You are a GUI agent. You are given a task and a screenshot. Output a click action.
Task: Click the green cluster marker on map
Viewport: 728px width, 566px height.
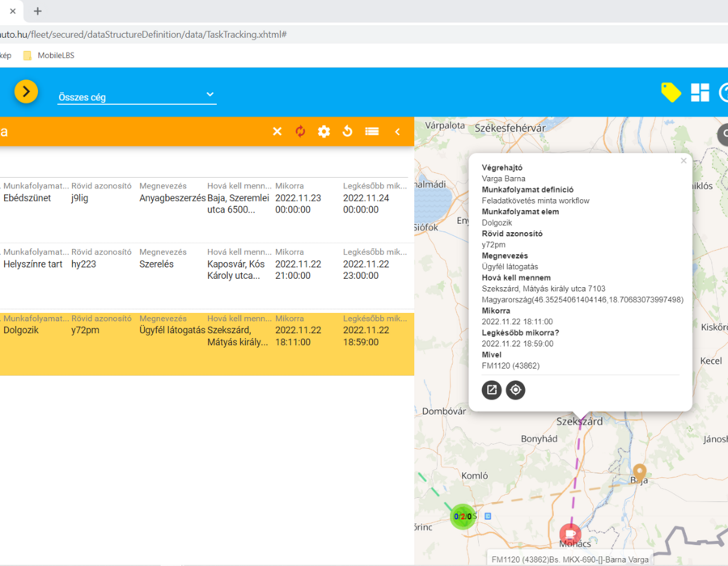[x=463, y=517]
